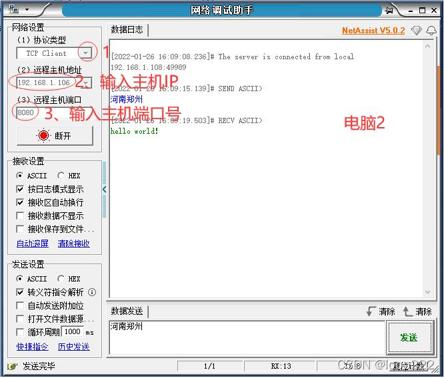Collapse the left settings panel arrow
Viewport: 444px width, 378px height.
pyautogui.click(x=104, y=190)
